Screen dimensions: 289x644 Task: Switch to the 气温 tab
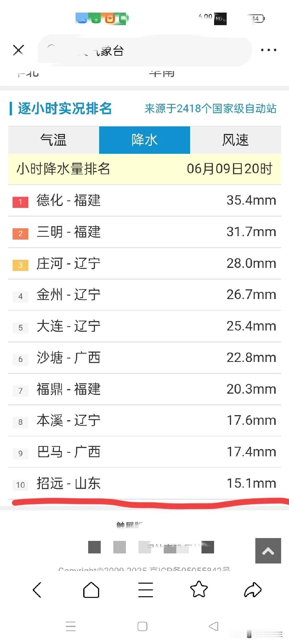pyautogui.click(x=54, y=140)
